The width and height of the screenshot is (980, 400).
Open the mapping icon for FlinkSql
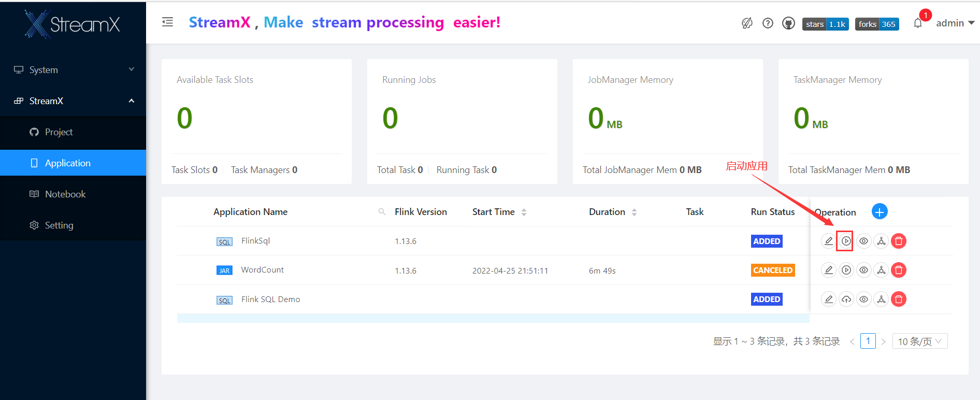[x=881, y=241]
